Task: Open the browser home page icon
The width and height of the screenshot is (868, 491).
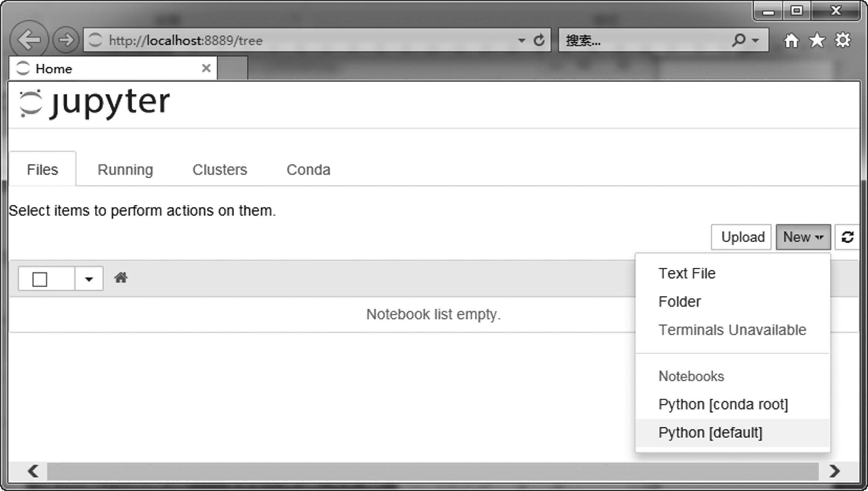Action: (791, 40)
